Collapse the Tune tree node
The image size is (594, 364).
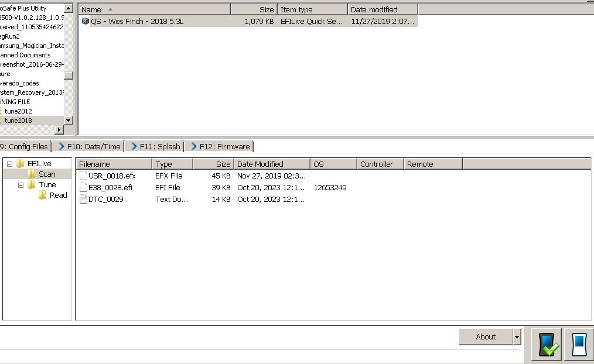21,185
